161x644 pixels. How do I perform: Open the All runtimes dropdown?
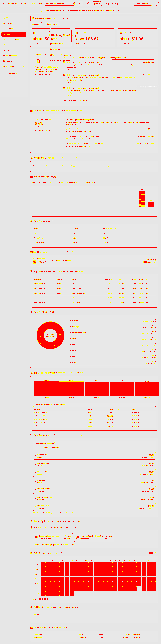pos(59,4)
